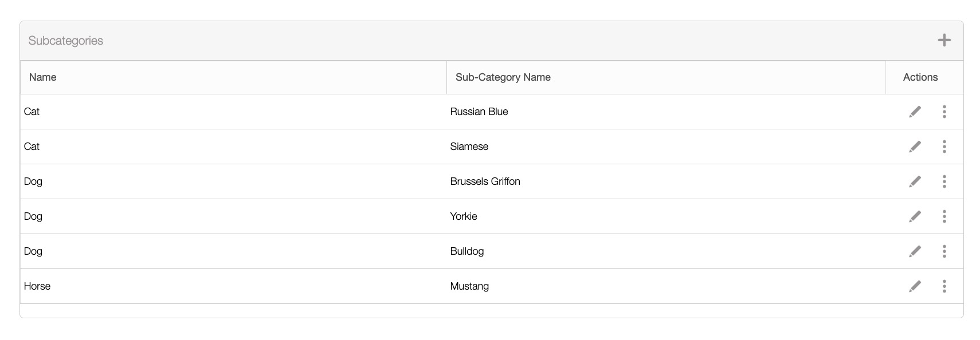Screen dimensions: 980x340
Task: Open the three-dot menu for Siamese
Action: 944,147
